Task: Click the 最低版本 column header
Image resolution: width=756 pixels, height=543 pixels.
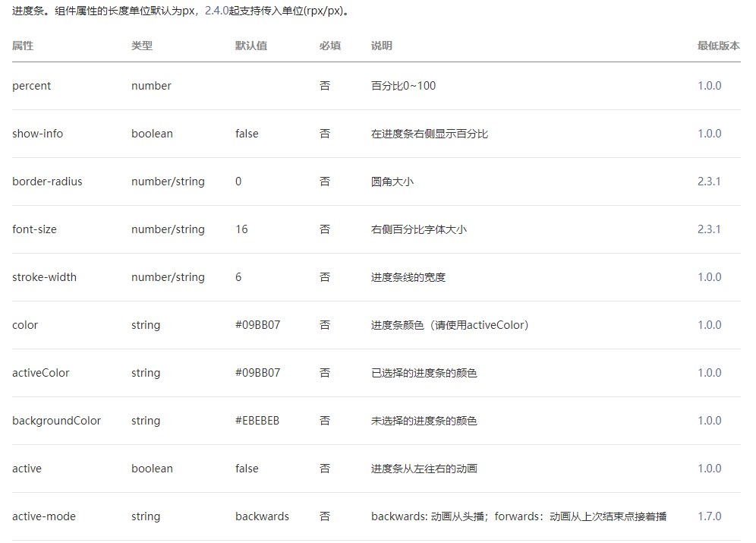Action: coord(718,46)
